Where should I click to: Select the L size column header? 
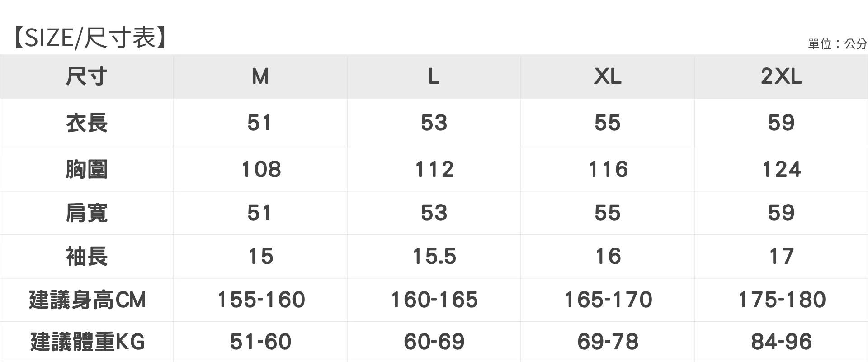434,76
